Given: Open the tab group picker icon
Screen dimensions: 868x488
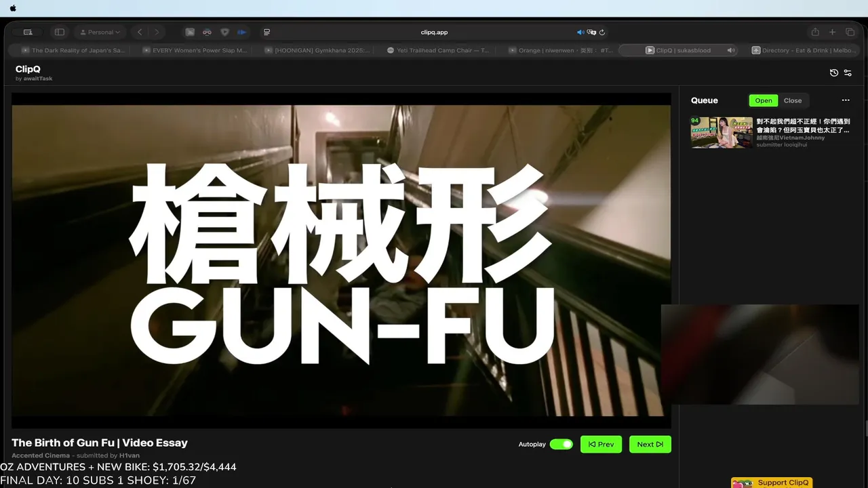Looking at the screenshot, I should tap(28, 32).
